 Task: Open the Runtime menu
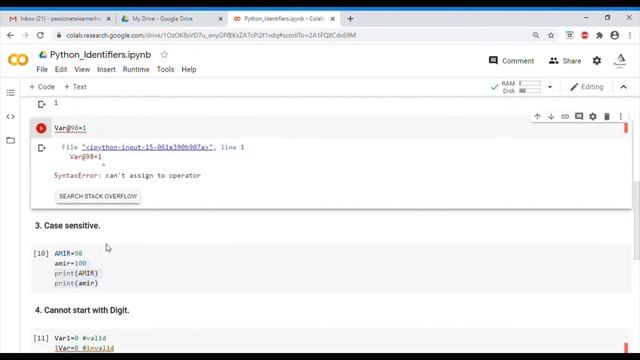pyautogui.click(x=136, y=69)
